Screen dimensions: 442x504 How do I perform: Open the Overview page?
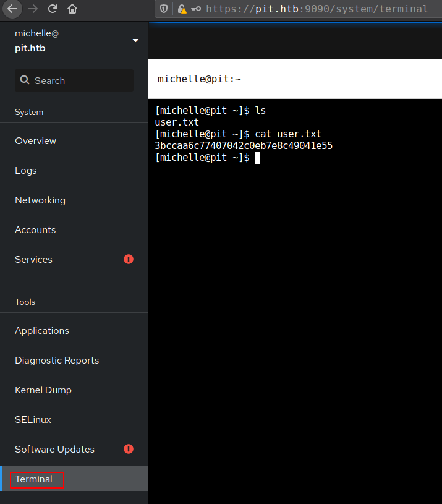point(36,141)
